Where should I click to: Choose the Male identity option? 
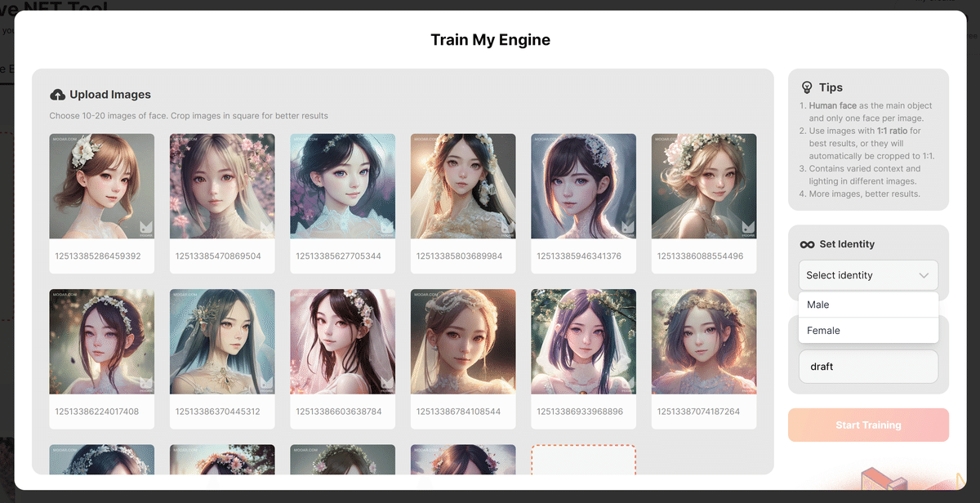tap(868, 305)
